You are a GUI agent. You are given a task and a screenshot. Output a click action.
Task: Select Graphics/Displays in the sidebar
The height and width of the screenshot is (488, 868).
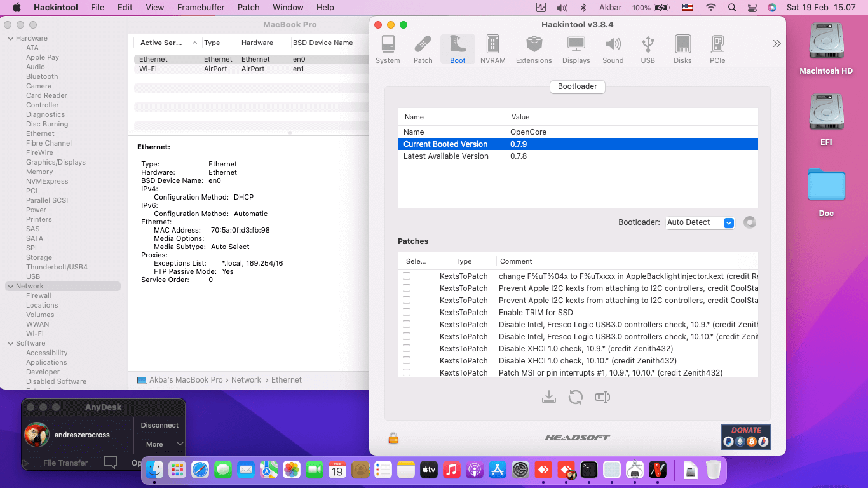56,162
